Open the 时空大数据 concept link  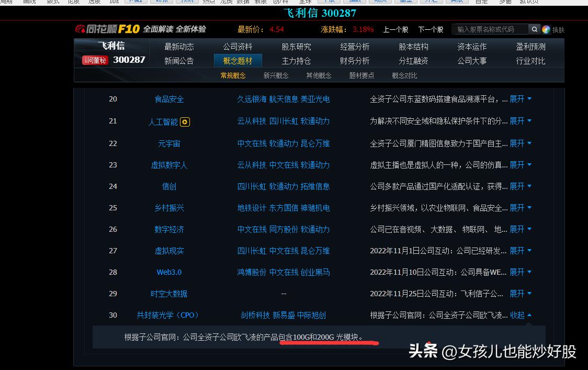pyautogui.click(x=169, y=294)
